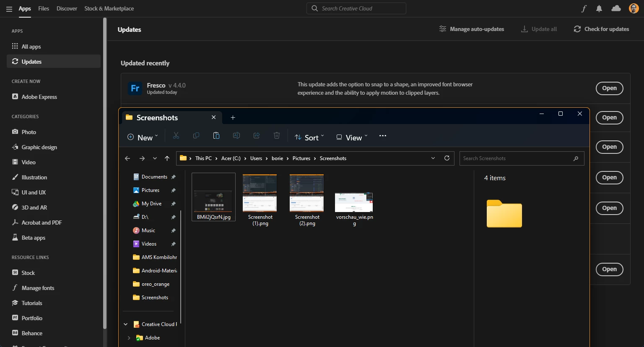Open Graphic design category
Screen dimensions: 644x347
(54, 147)
